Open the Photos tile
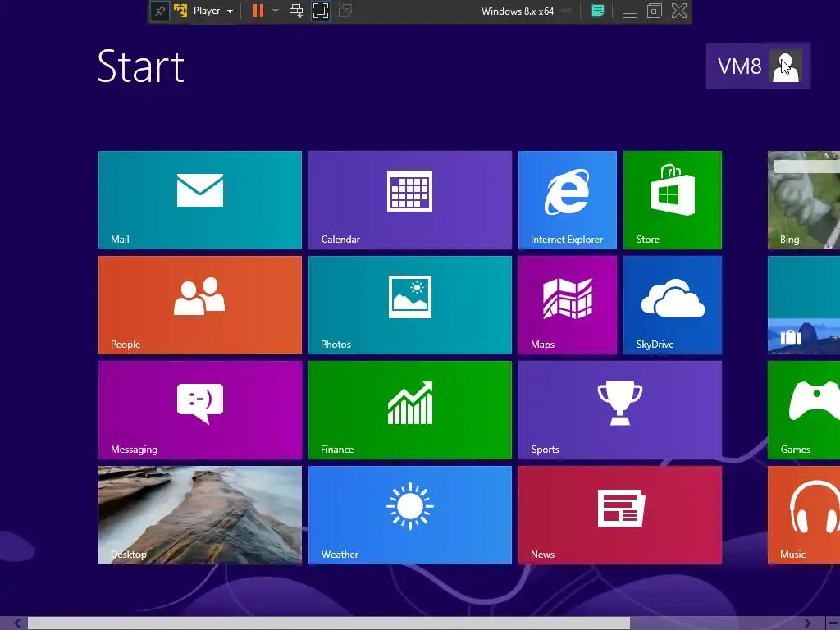Viewport: 840px width, 630px height. coord(410,305)
